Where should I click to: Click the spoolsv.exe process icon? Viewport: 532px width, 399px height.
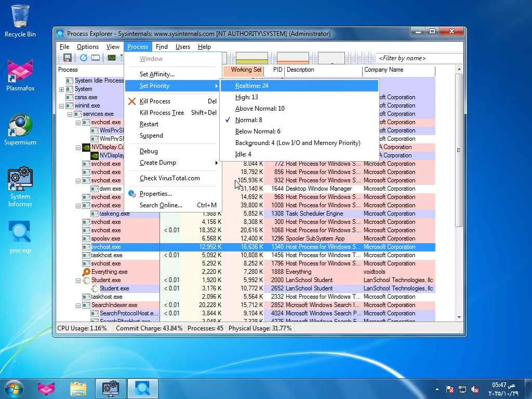coord(86,238)
